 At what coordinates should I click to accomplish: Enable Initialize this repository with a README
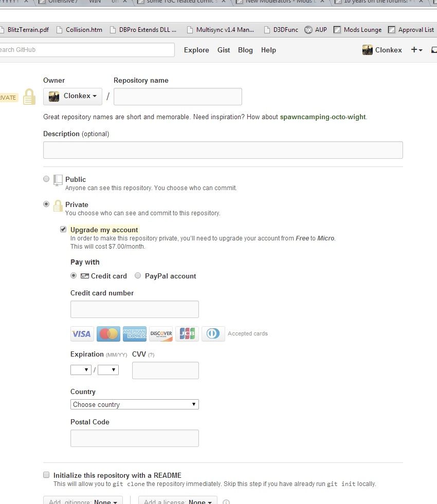(x=46, y=475)
